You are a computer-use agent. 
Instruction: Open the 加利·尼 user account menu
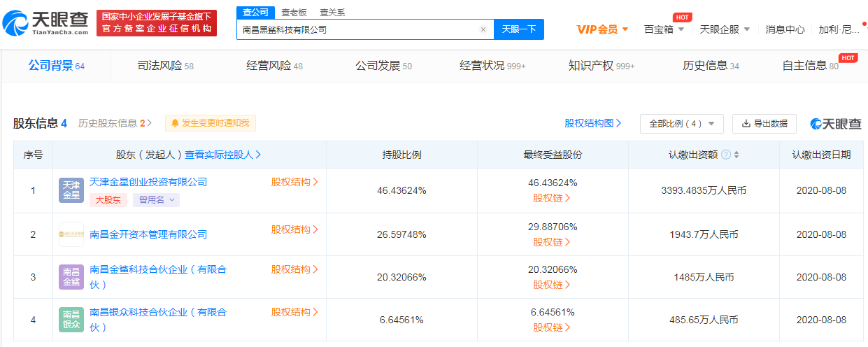click(839, 29)
